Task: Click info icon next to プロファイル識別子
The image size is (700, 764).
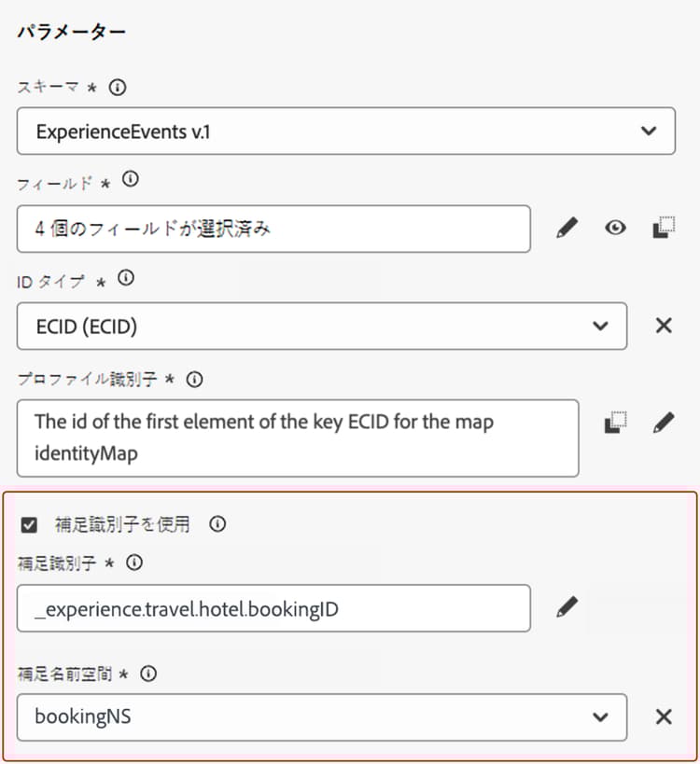Action: click(x=194, y=379)
